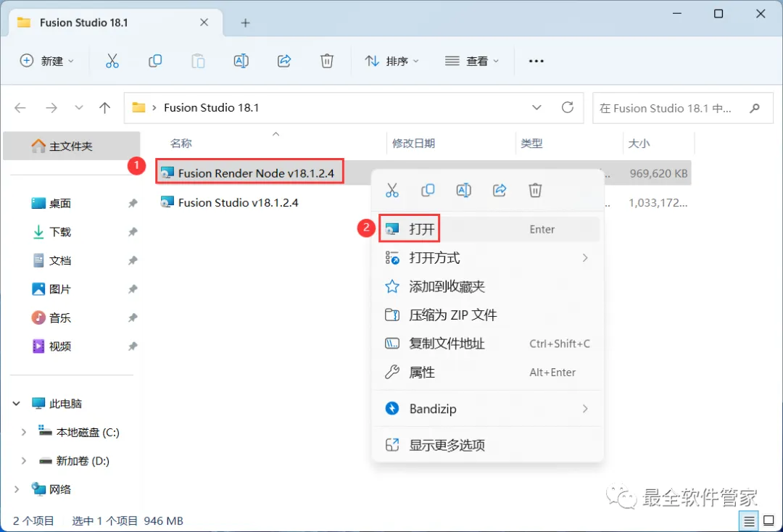Image resolution: width=783 pixels, height=532 pixels.
Task: Click the Paste icon in the top toolbar
Action: [x=198, y=61]
